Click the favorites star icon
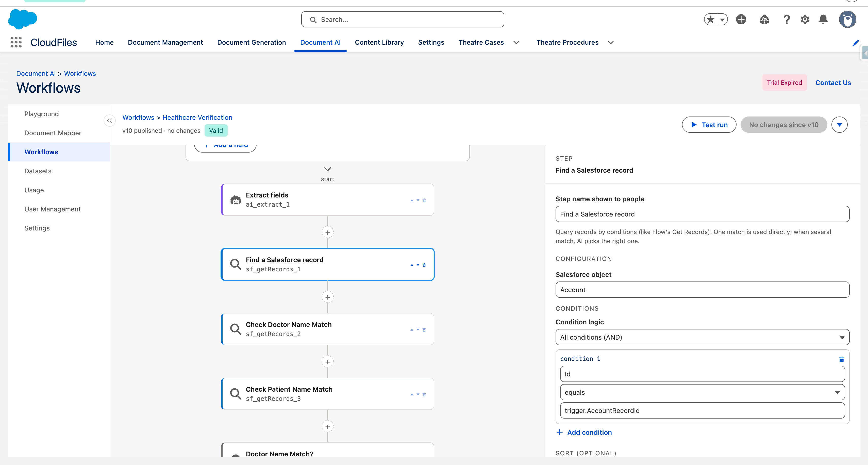Screen dimensions: 868x465 [x=711, y=20]
